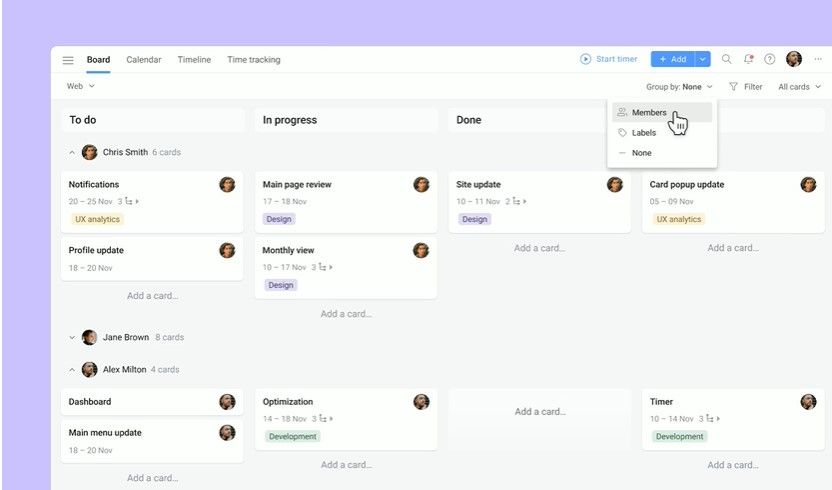The image size is (832, 490).
Task: Collapse the Chris Smith group
Action: point(72,152)
